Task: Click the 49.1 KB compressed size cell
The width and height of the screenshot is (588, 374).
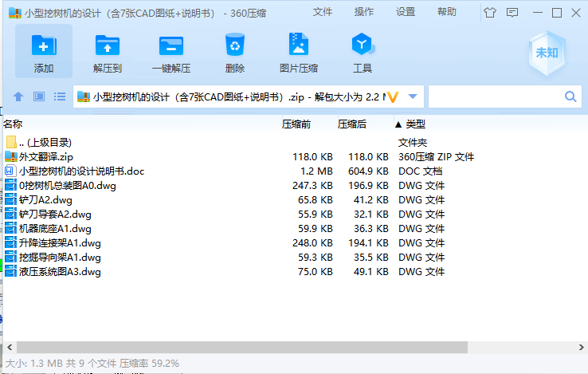Action: click(x=370, y=271)
